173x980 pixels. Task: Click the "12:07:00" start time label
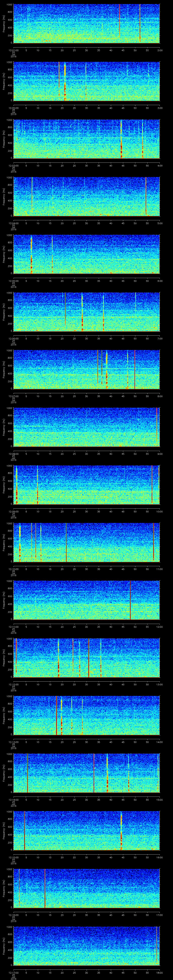(x=13, y=396)
